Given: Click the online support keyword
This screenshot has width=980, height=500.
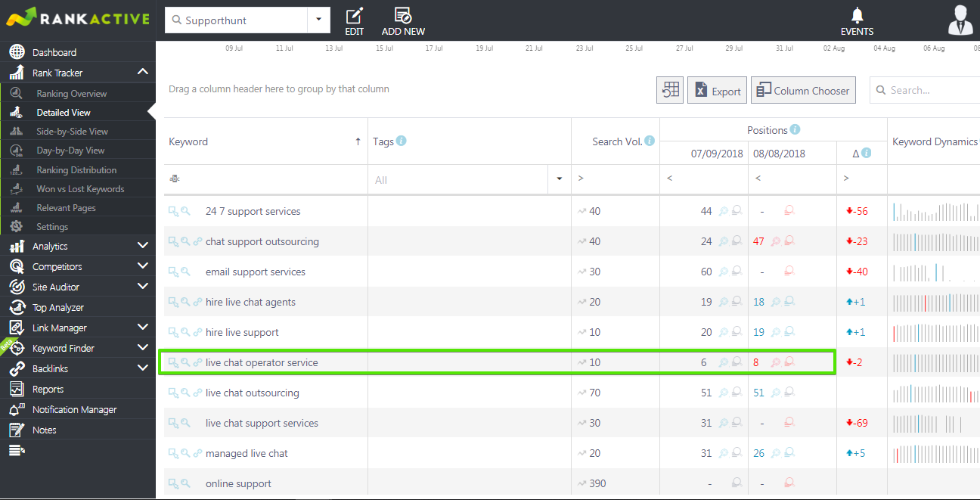Looking at the screenshot, I should point(238,483).
